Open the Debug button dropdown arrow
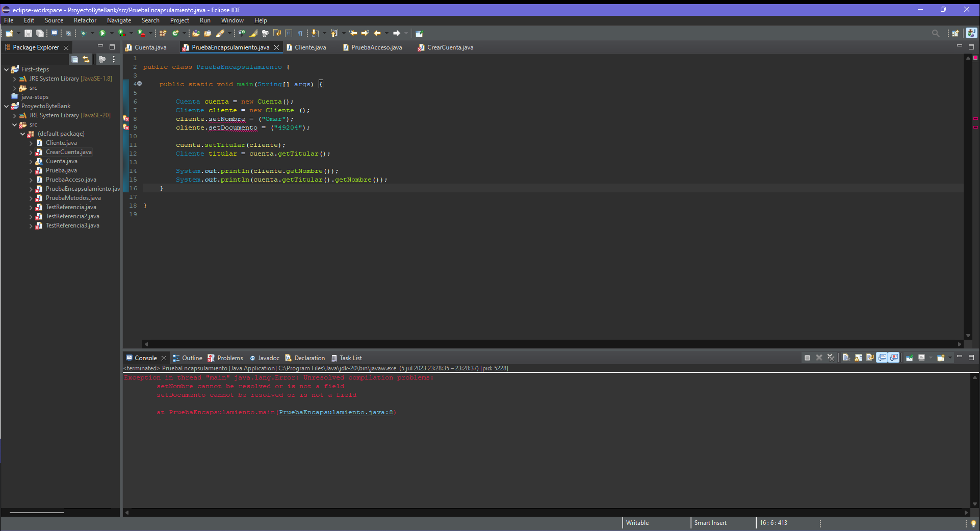 pos(92,33)
